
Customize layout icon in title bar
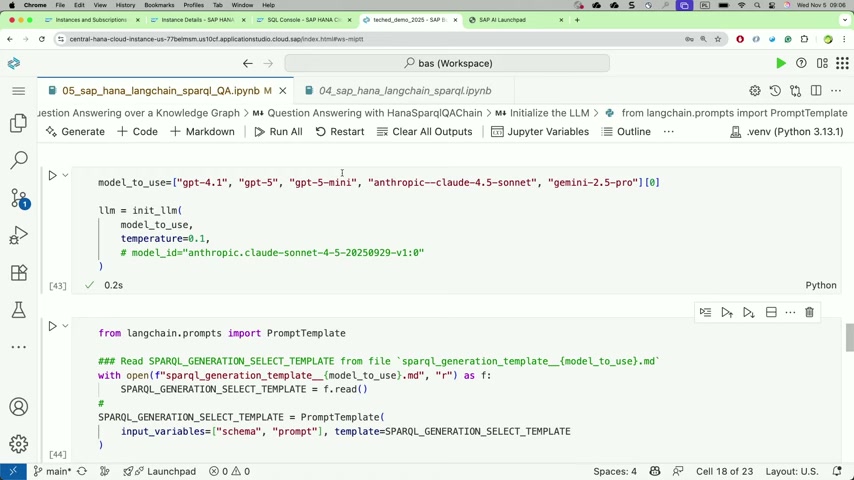pyautogui.click(x=822, y=63)
